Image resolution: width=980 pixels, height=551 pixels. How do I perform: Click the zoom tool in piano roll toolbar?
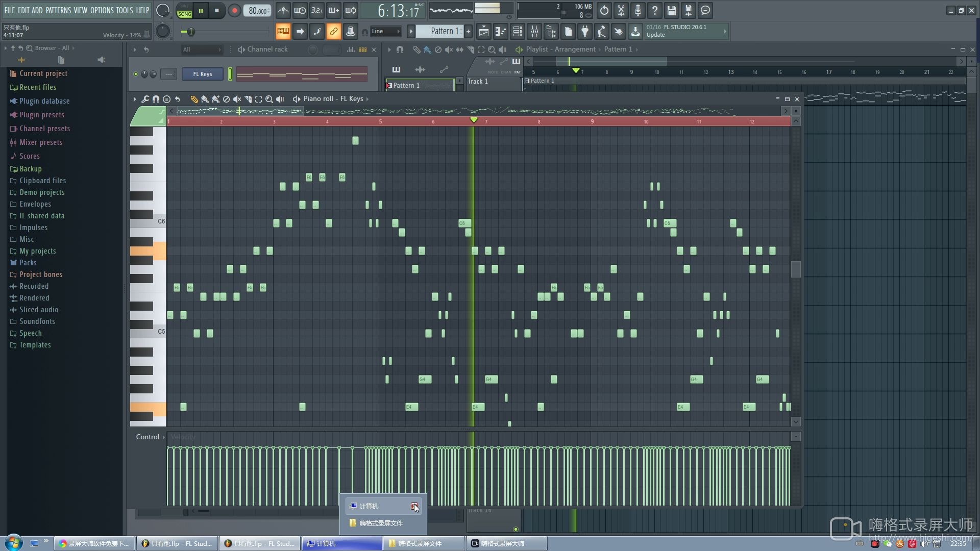270,99
